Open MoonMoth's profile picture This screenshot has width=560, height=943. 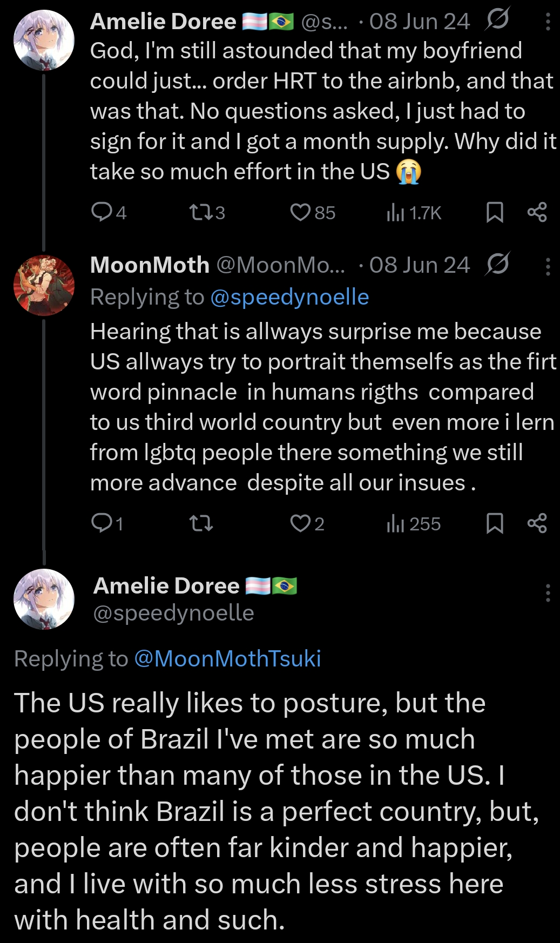(44, 285)
